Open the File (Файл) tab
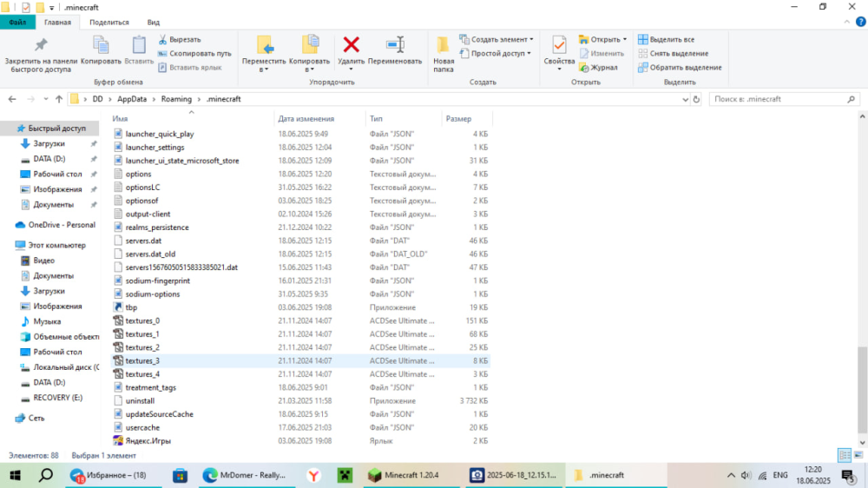Image resolution: width=868 pixels, height=488 pixels. click(x=17, y=23)
